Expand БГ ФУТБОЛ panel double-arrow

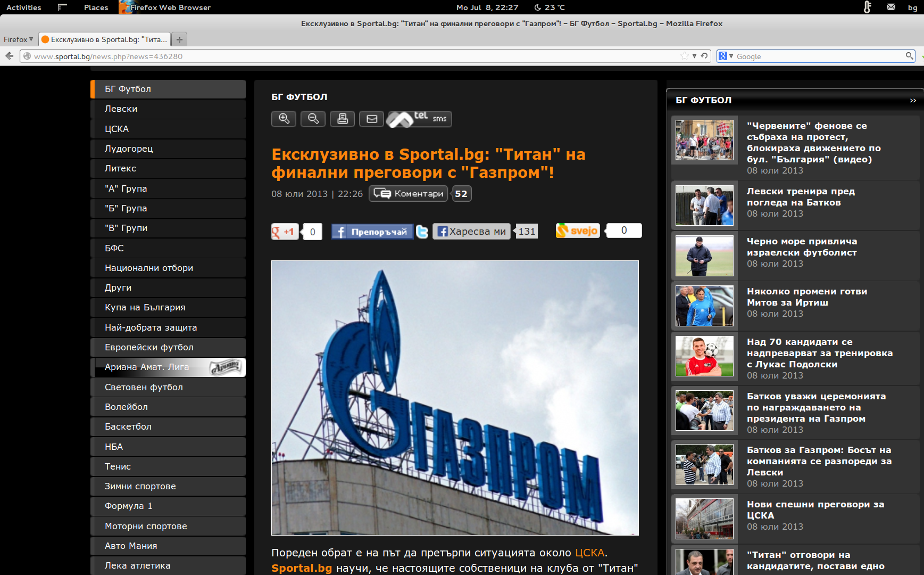click(x=913, y=100)
